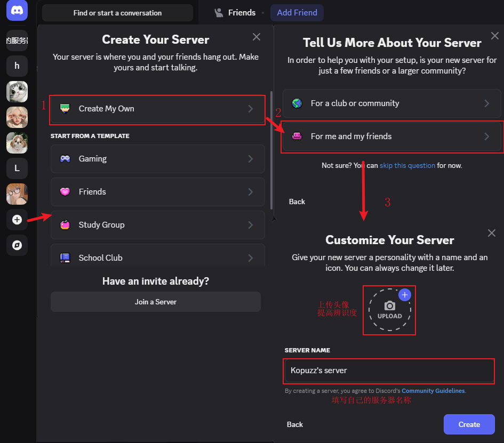Open the Chinese-named server in sidebar

point(17,41)
